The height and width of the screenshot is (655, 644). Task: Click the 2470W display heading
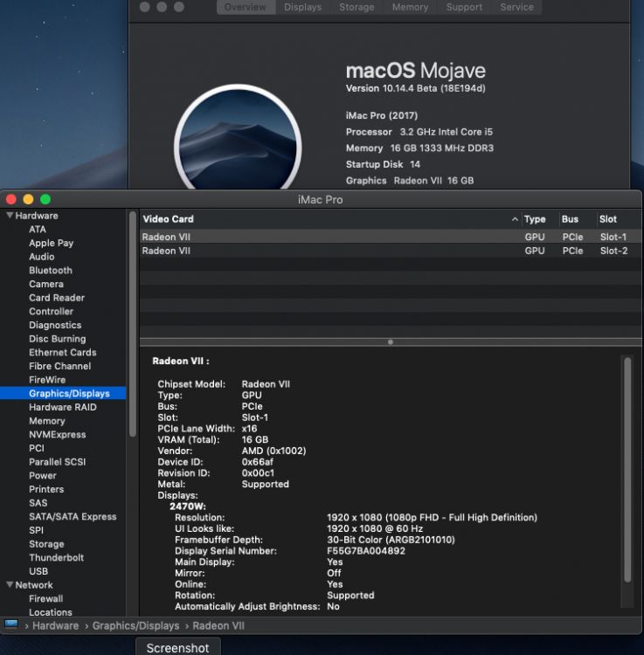(188, 507)
